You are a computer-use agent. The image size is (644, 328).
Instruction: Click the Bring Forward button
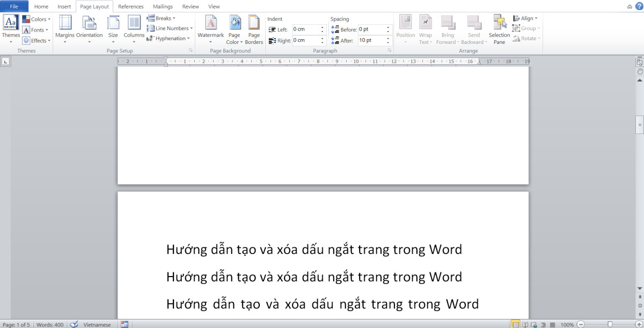click(448, 29)
